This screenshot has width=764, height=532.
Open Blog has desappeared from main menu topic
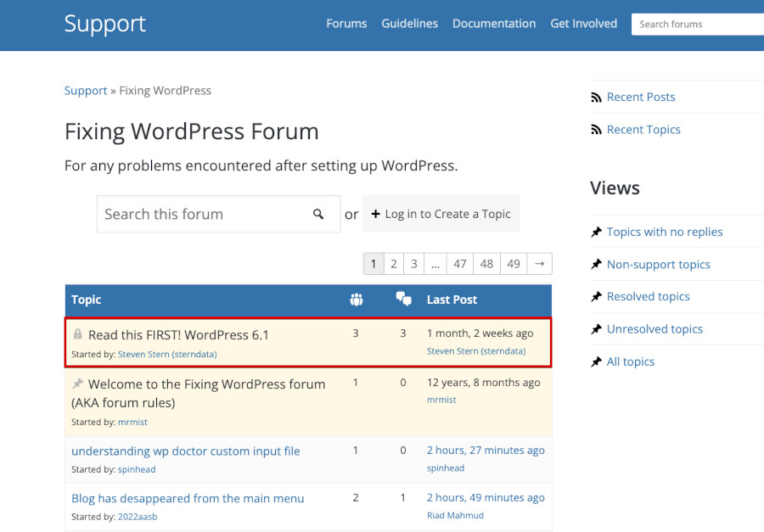tap(188, 498)
